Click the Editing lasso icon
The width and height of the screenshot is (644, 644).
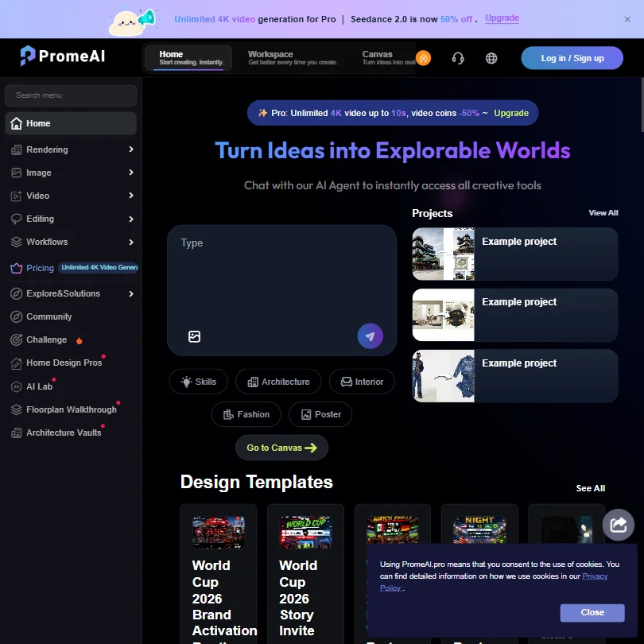[17, 219]
